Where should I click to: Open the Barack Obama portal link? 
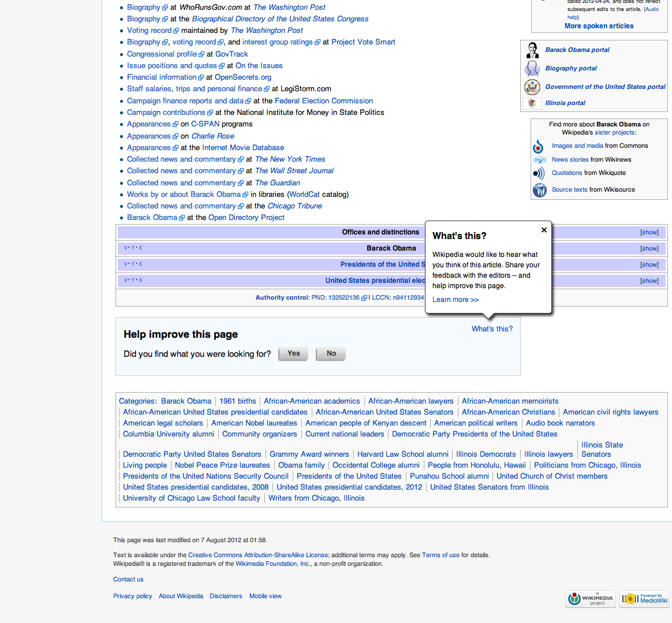577,50
